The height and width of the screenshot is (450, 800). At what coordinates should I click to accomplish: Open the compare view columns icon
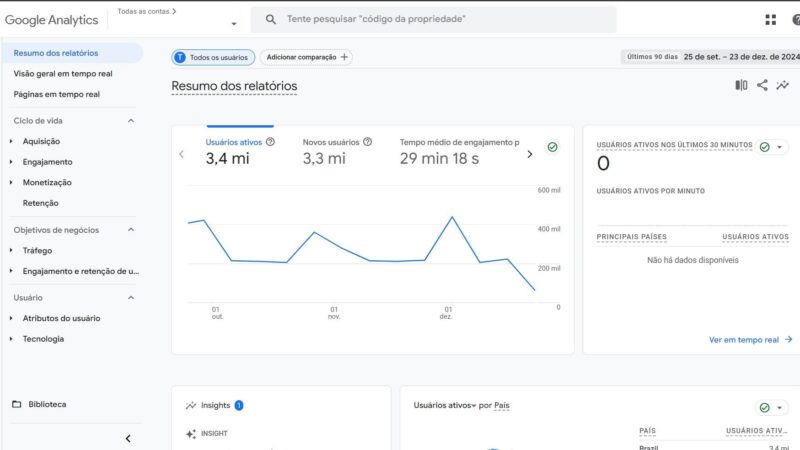[741, 85]
